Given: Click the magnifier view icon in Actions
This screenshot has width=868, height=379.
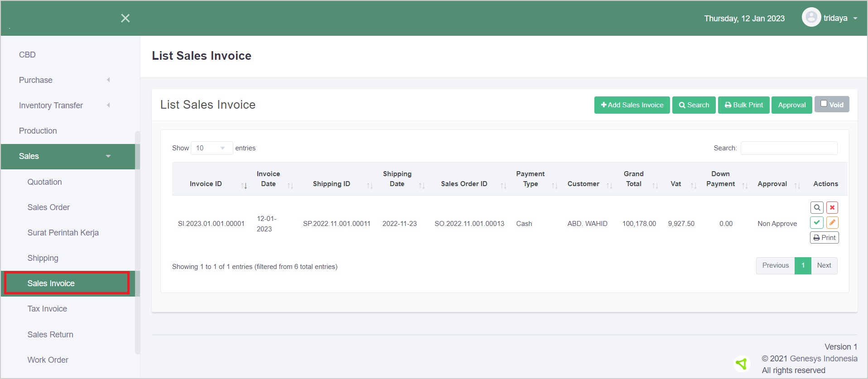Looking at the screenshot, I should 817,207.
